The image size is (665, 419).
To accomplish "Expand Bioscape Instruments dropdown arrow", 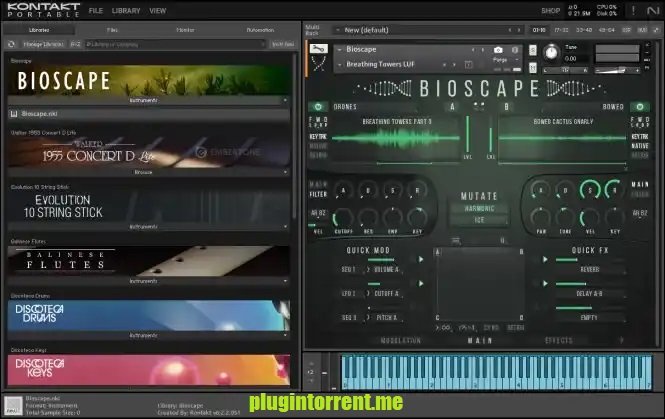I will coord(285,101).
